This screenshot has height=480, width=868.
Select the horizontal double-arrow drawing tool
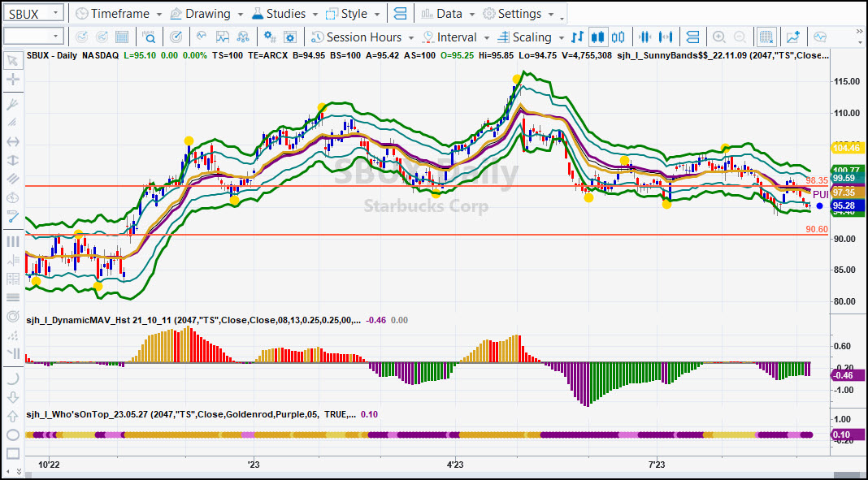coord(12,141)
